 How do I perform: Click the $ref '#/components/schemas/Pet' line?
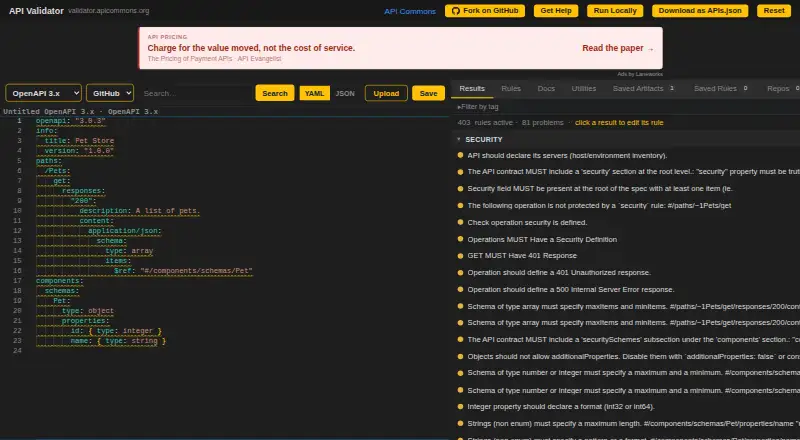(183, 271)
